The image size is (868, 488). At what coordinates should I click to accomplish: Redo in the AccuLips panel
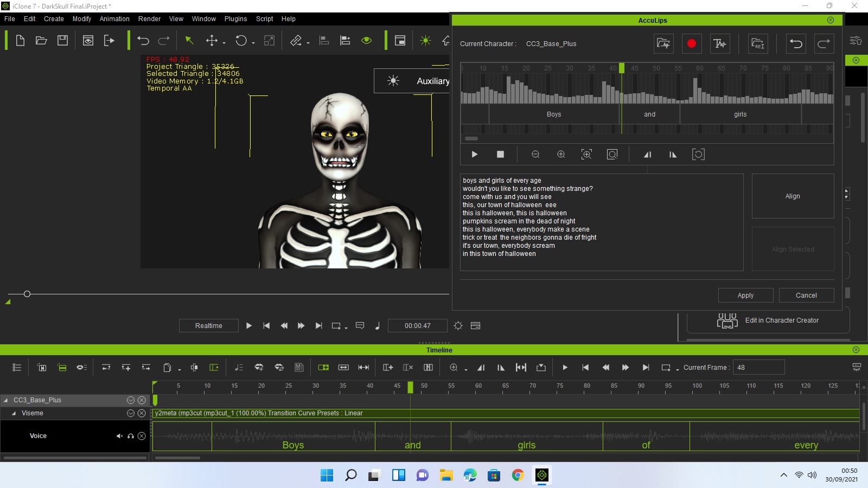point(824,44)
